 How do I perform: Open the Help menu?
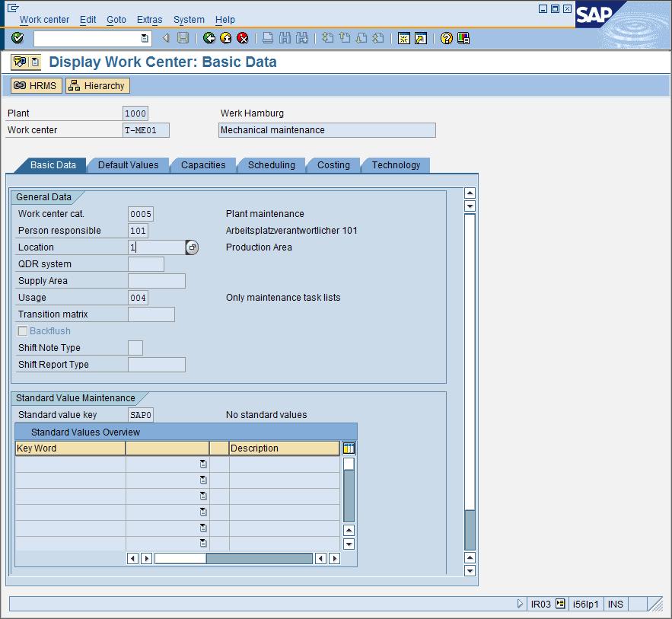(x=225, y=20)
